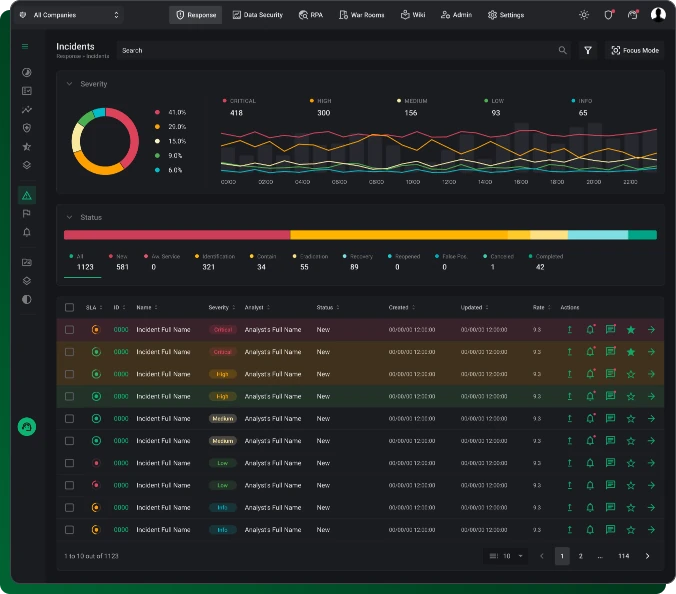Open first Critical incident with right arrow

coord(651,330)
